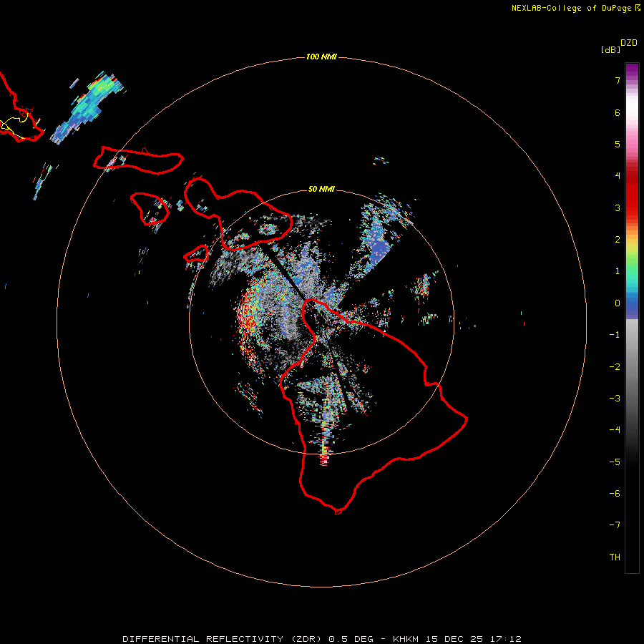Click the red section of the color bar

pos(632,193)
